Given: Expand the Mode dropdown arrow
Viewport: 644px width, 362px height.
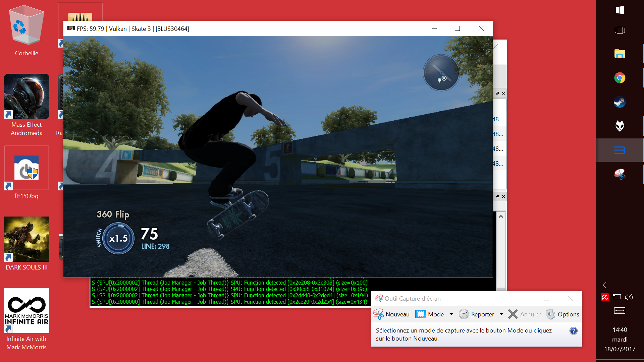Looking at the screenshot, I should (x=451, y=314).
